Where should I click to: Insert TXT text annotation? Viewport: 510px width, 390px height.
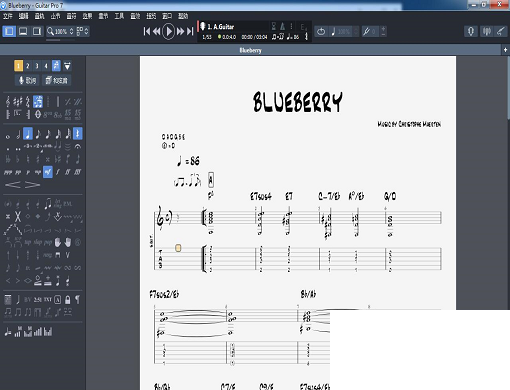point(48,300)
